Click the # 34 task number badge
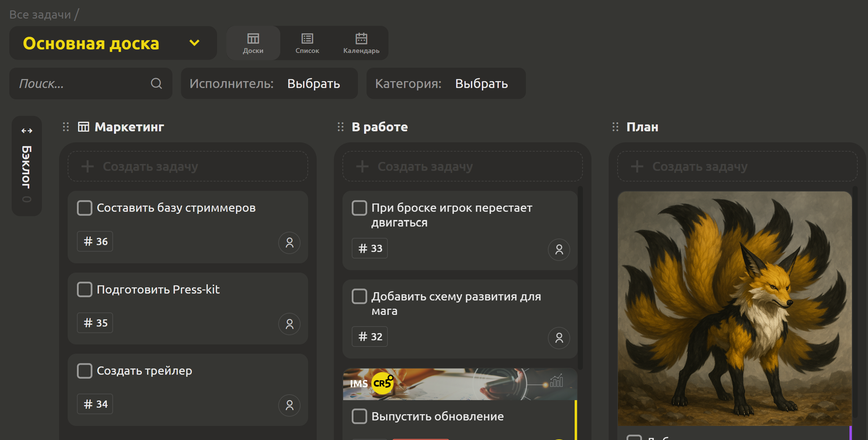This screenshot has height=440, width=868. tap(95, 404)
